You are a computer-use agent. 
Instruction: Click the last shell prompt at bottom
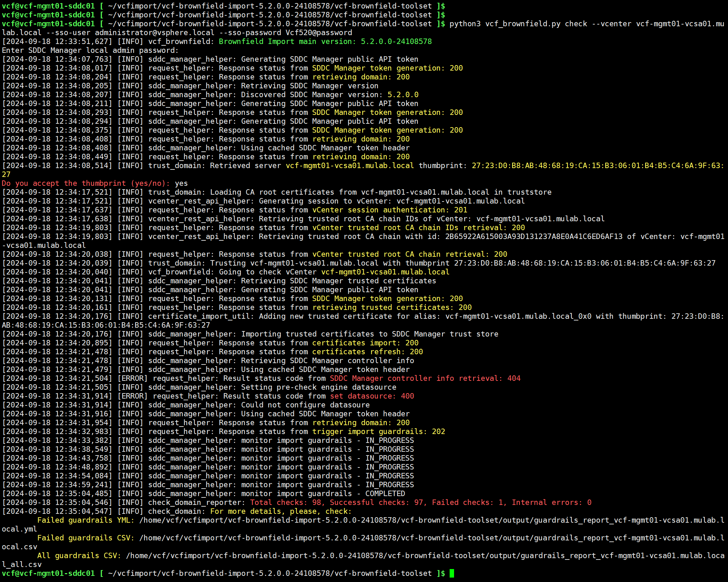(x=223, y=573)
